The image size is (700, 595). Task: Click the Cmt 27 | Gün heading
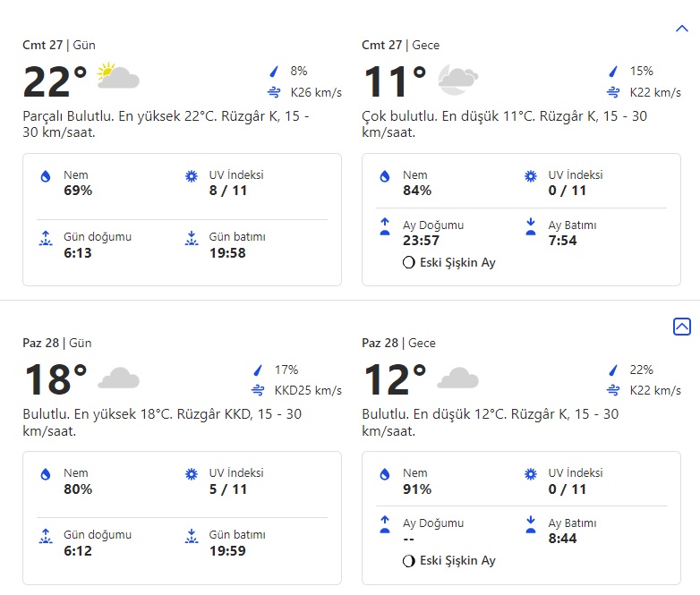pyautogui.click(x=59, y=45)
